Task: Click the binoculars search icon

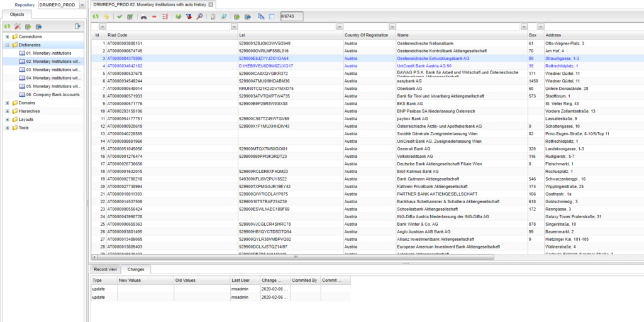Action: click(143, 17)
